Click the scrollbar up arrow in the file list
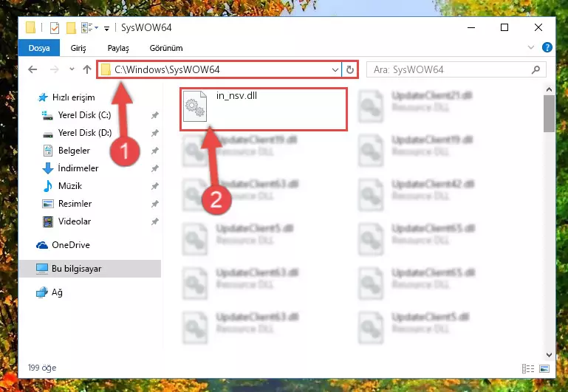The image size is (568, 392). pyautogui.click(x=549, y=89)
